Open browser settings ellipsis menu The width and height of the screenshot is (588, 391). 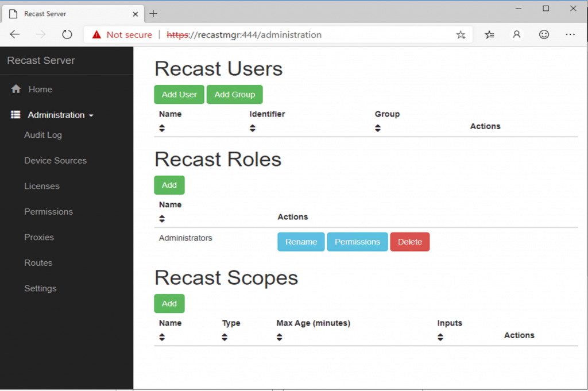[570, 34]
